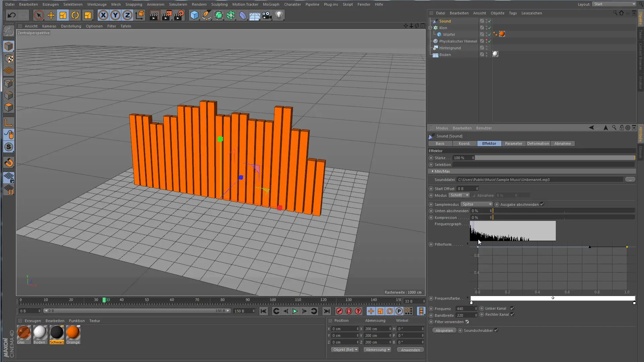Select the Scale tool
Image resolution: width=644 pixels, height=362 pixels.
tap(63, 15)
